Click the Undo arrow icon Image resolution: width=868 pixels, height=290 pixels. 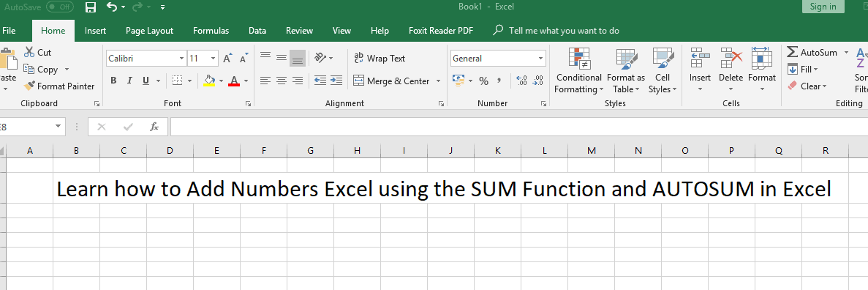[x=112, y=7]
